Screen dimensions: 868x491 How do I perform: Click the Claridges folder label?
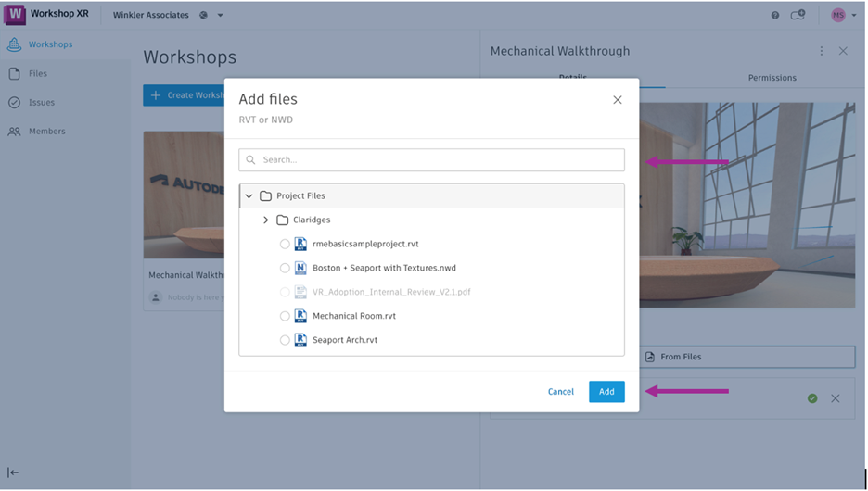tap(312, 220)
